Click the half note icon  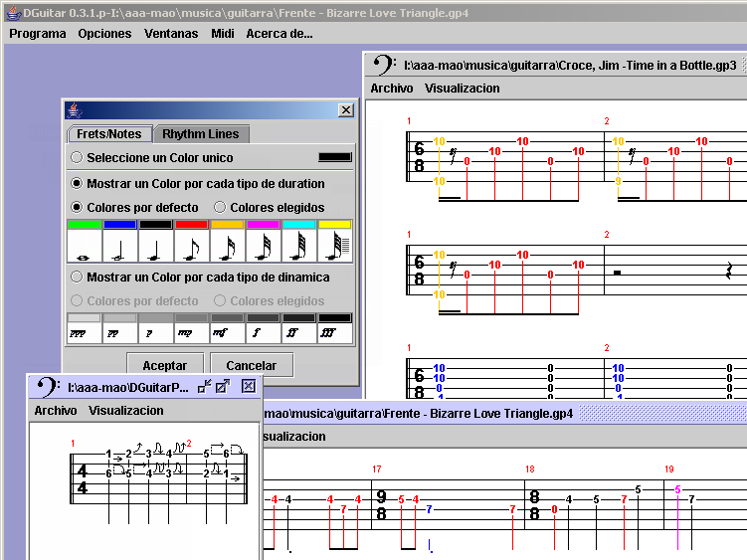point(120,246)
